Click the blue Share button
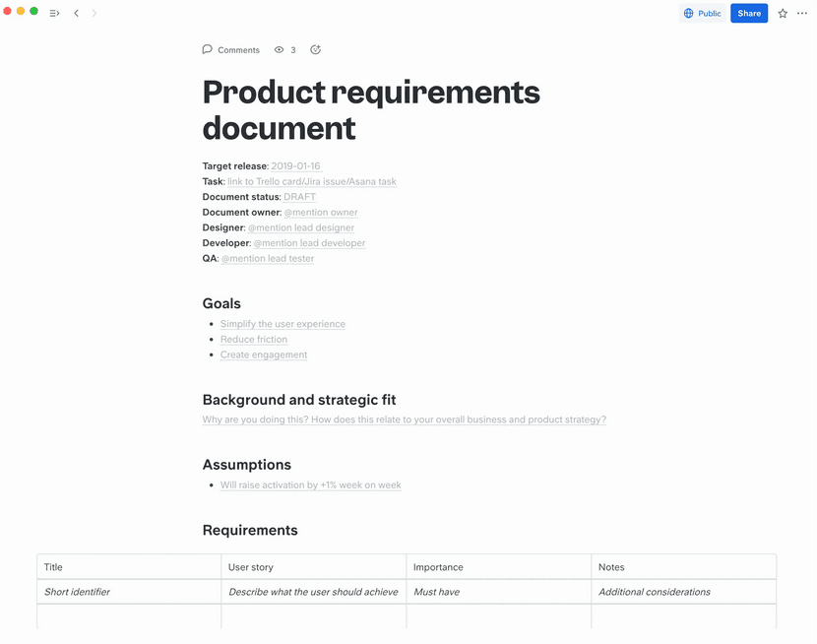The image size is (817, 644). tap(749, 14)
